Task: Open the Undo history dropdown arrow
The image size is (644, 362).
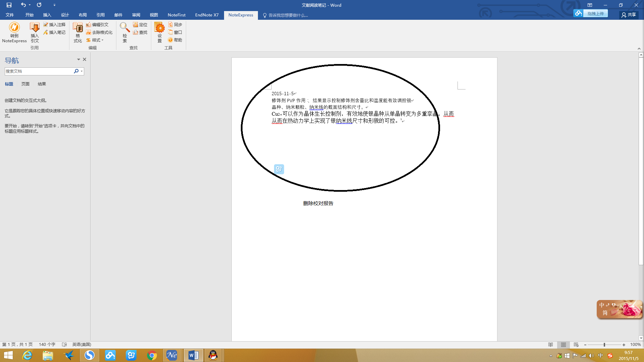Action: 30,5
